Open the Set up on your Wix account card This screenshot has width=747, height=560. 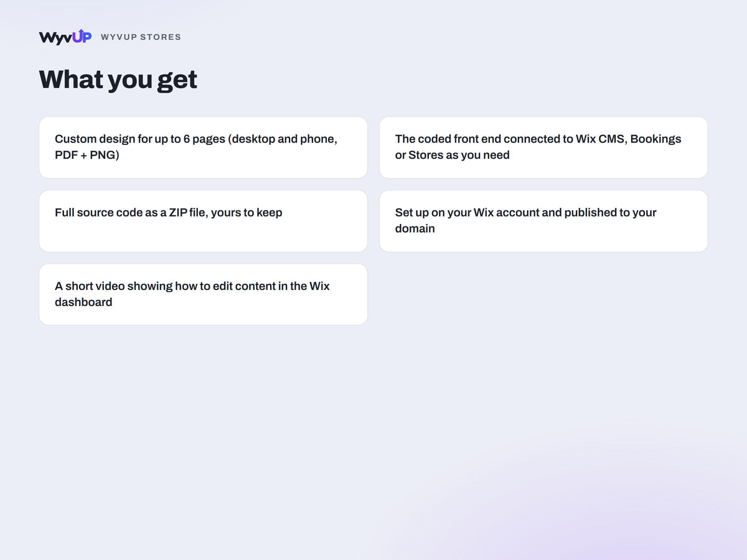point(543,221)
